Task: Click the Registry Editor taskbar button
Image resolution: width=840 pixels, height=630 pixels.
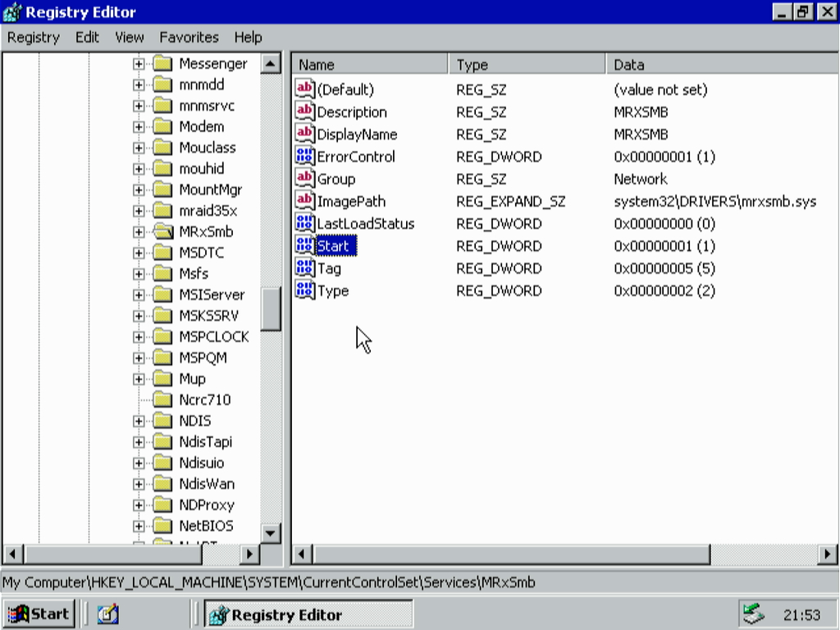Action: click(x=308, y=614)
